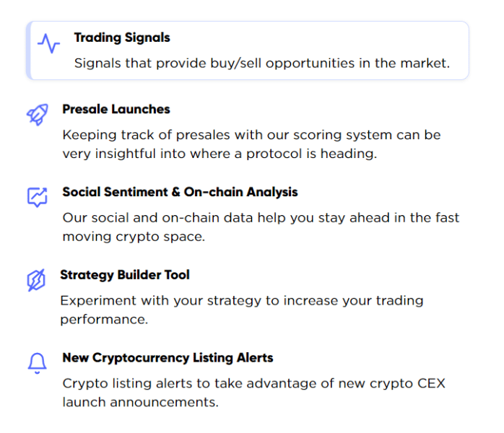This screenshot has width=504, height=433.
Task: Click the 'moving crypto space.' text line
Action: [x=134, y=237]
